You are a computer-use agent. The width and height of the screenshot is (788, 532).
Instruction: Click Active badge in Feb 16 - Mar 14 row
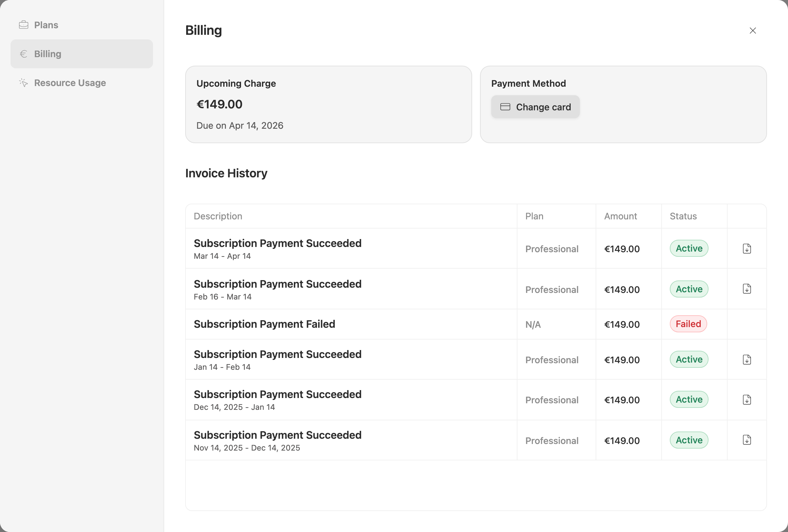[689, 289]
